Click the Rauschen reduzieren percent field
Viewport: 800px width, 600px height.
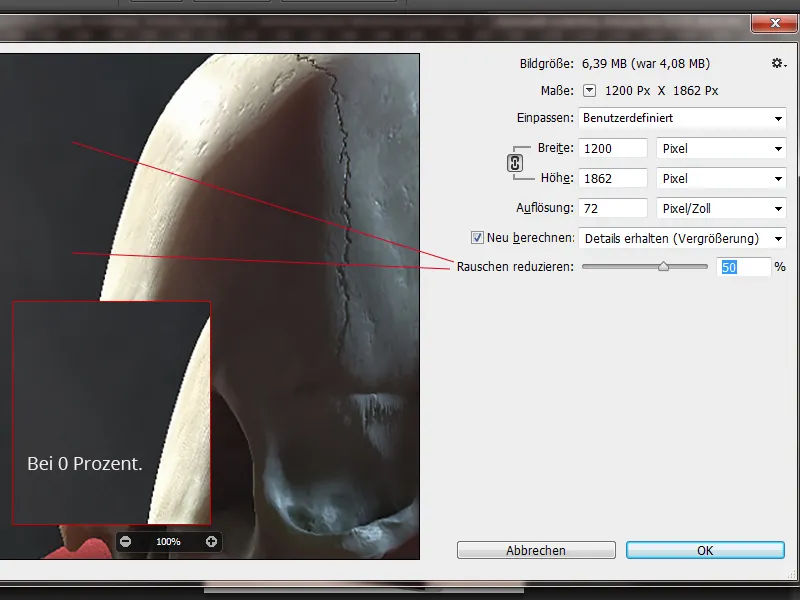(x=743, y=267)
